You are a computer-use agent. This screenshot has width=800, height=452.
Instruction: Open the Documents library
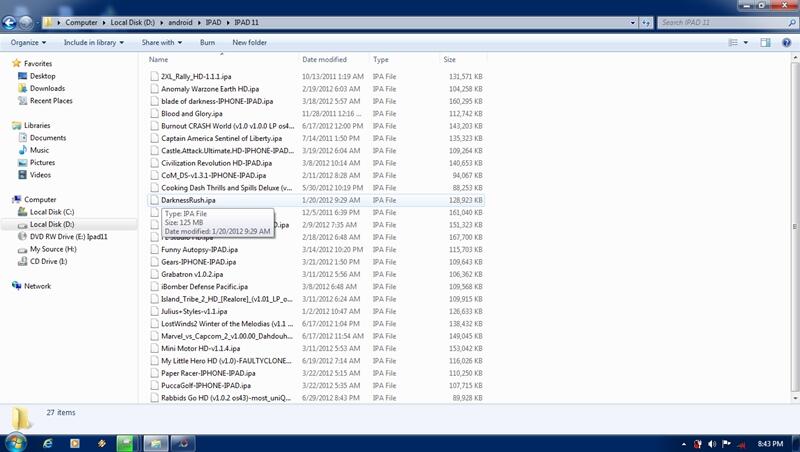point(47,138)
